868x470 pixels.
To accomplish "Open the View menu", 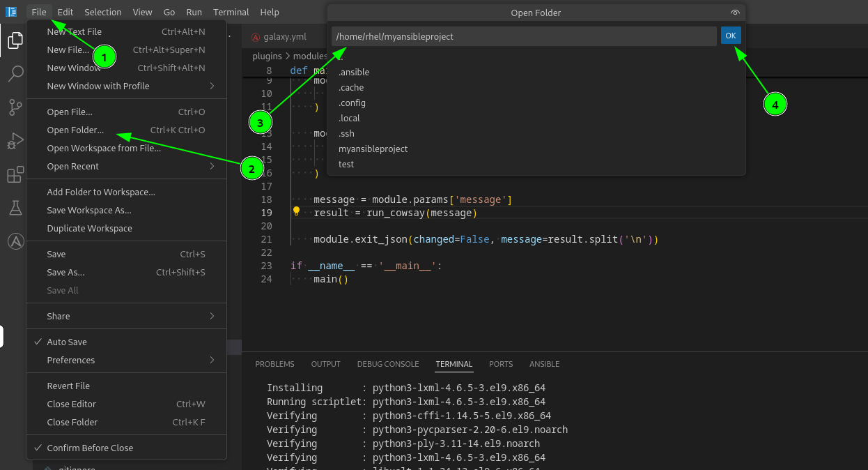I will coord(142,12).
